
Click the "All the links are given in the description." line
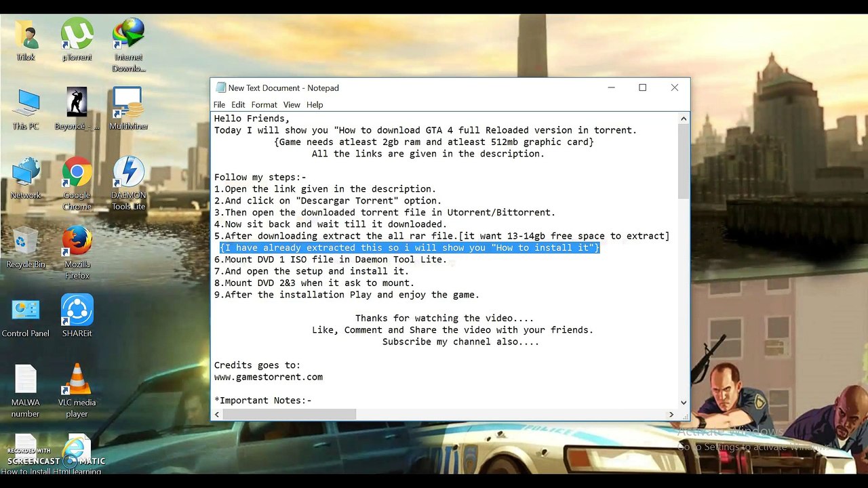(x=429, y=154)
